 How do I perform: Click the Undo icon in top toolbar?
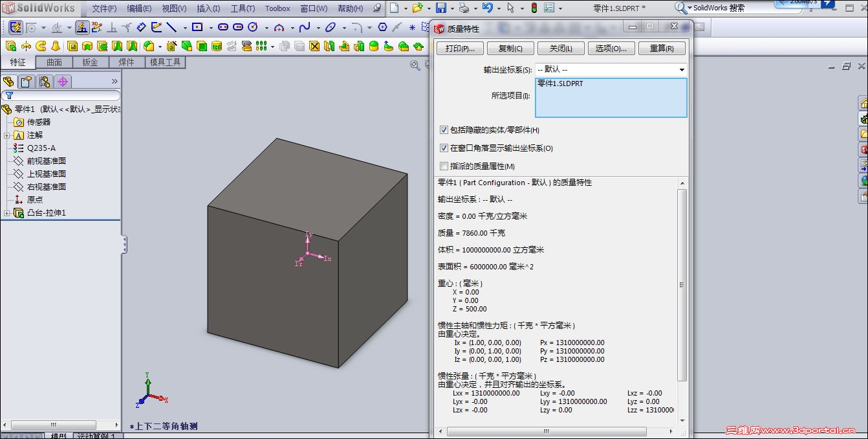(487, 8)
